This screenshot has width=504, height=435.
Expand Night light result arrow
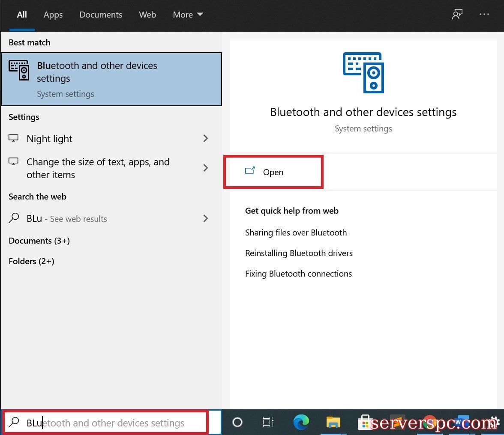[206, 139]
